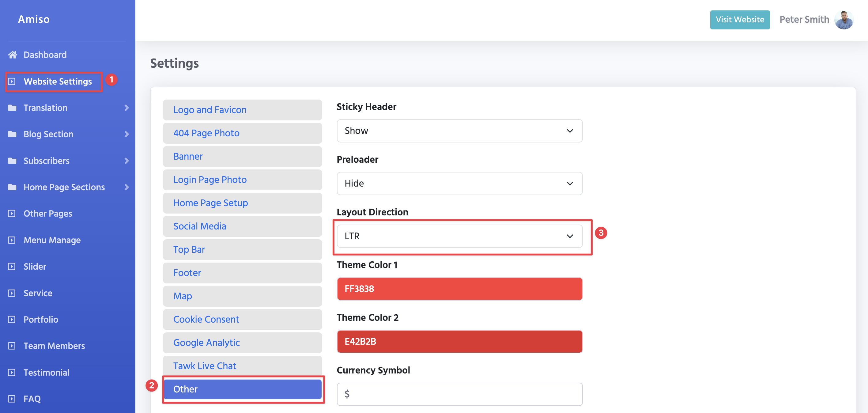Open the Peter Smith user name
The height and width of the screenshot is (413, 868).
tap(804, 20)
